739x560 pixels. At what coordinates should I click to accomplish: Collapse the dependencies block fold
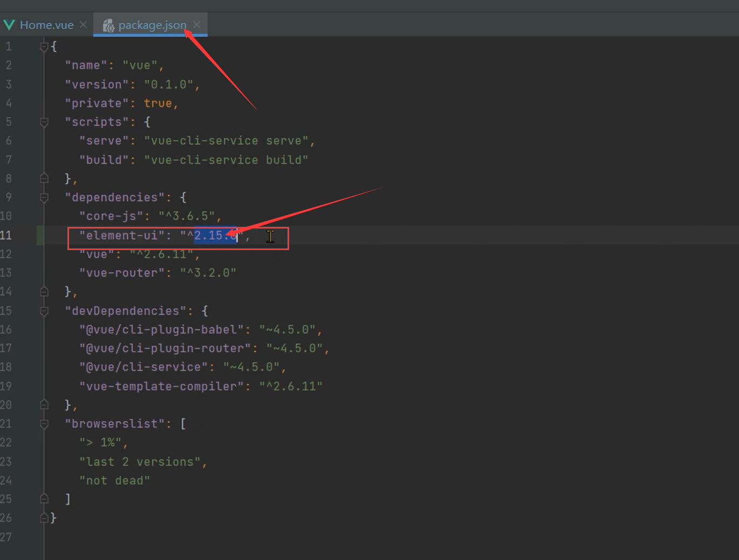pyautogui.click(x=44, y=198)
